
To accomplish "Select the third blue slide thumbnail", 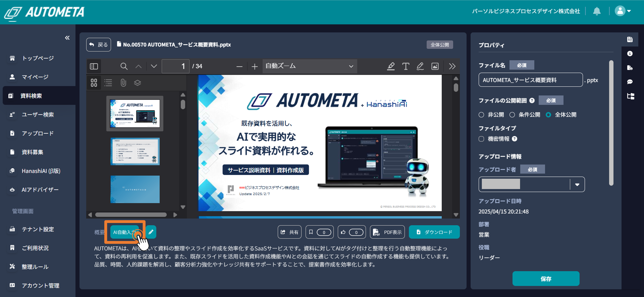I will (x=135, y=189).
